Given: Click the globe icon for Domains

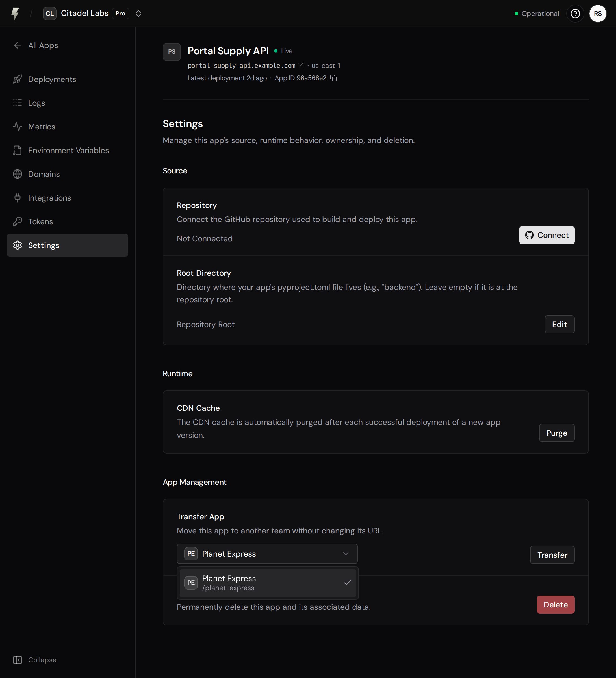Looking at the screenshot, I should (18, 174).
